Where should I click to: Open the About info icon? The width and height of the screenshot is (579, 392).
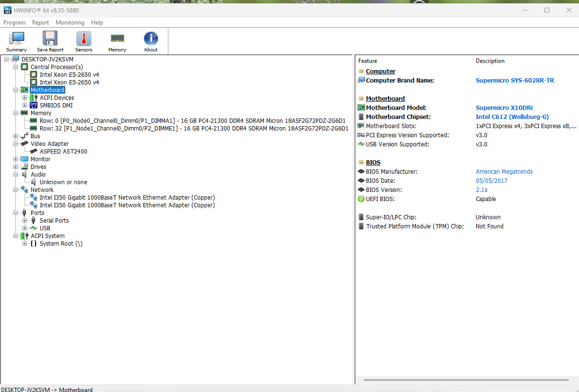[x=151, y=38]
